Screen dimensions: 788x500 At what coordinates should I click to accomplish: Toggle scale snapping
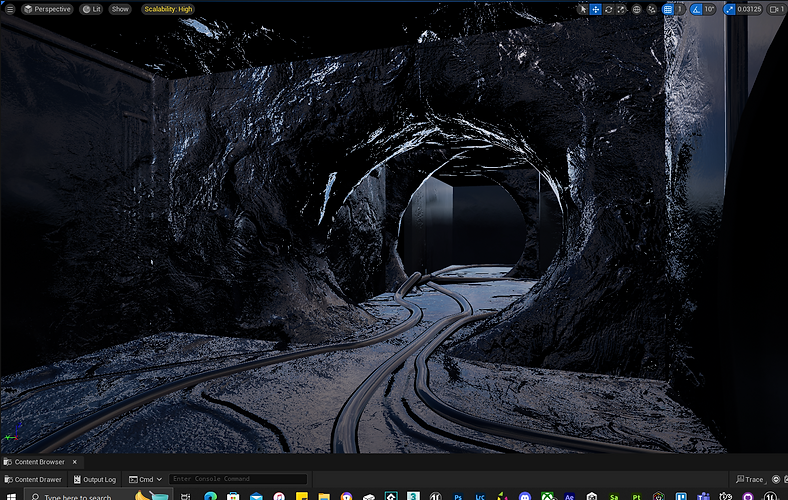click(727, 9)
